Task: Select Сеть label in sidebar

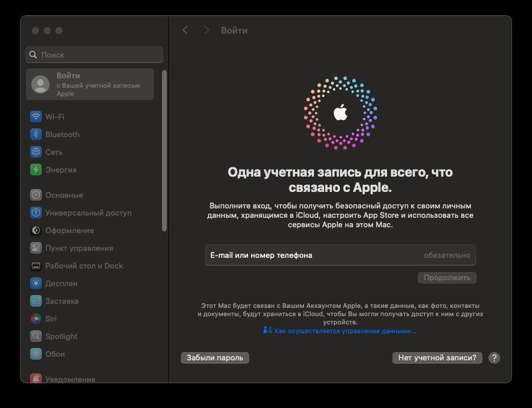Action: (54, 152)
